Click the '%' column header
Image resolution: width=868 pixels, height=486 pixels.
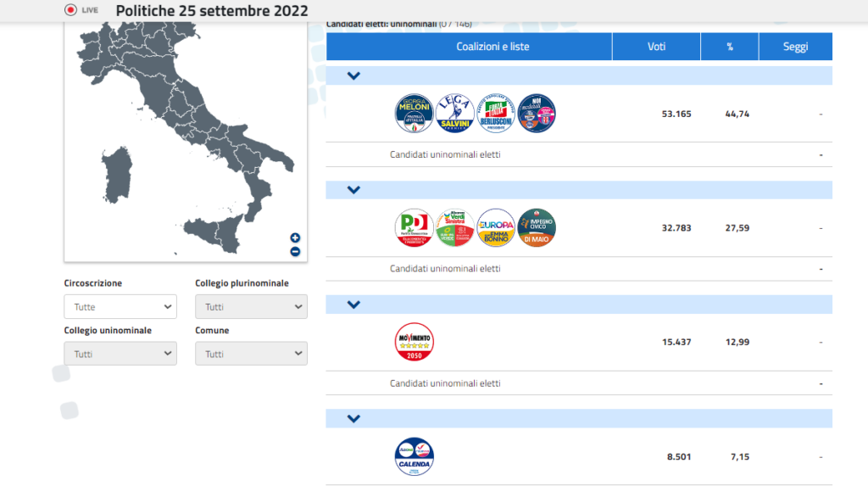click(x=730, y=47)
